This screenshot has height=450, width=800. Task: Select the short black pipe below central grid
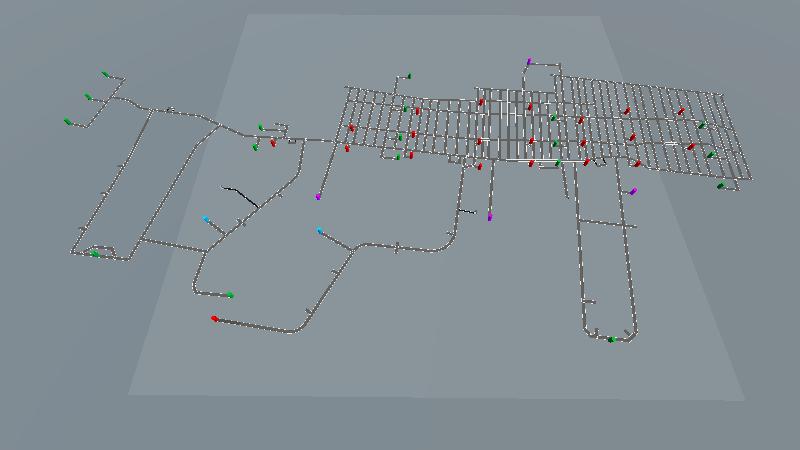click(466, 212)
